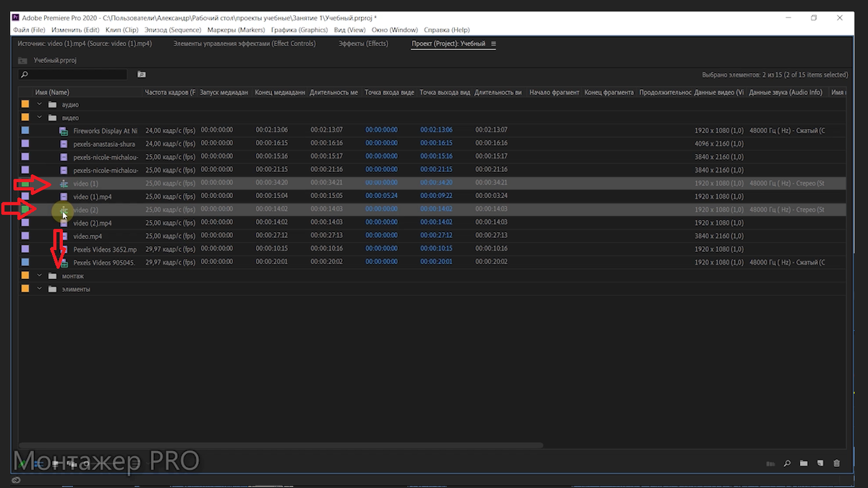Sort by the Конец медиаданн column header
This screenshot has height=488, width=868.
point(280,93)
